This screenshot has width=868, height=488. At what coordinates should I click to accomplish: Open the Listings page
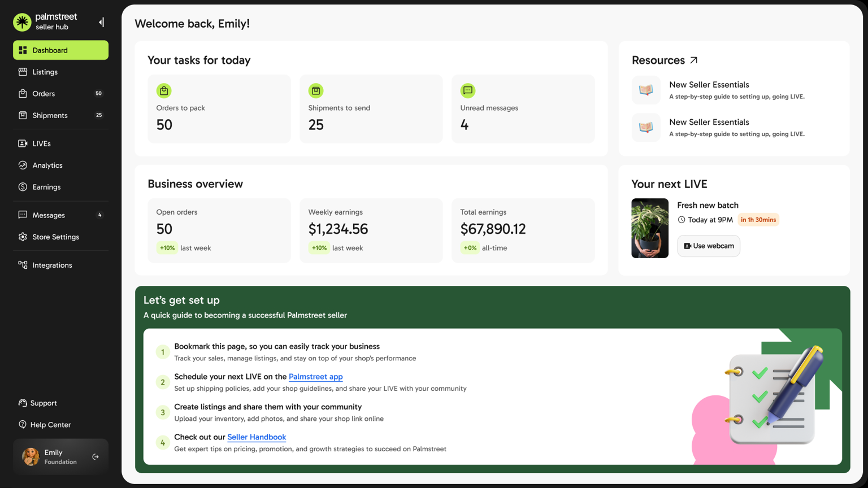pos(45,72)
